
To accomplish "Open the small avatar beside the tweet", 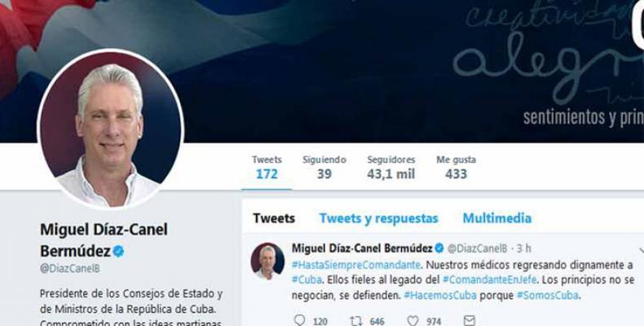I will coord(267,261).
